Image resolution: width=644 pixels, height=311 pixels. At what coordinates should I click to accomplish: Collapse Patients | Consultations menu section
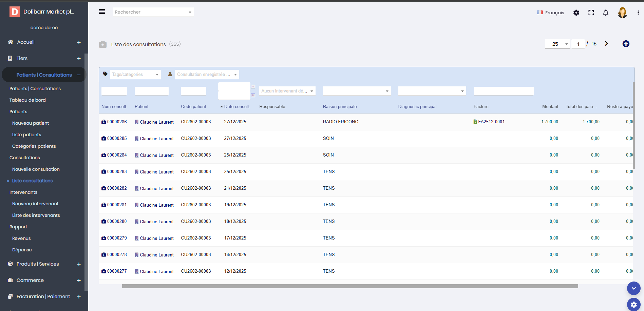(79, 75)
